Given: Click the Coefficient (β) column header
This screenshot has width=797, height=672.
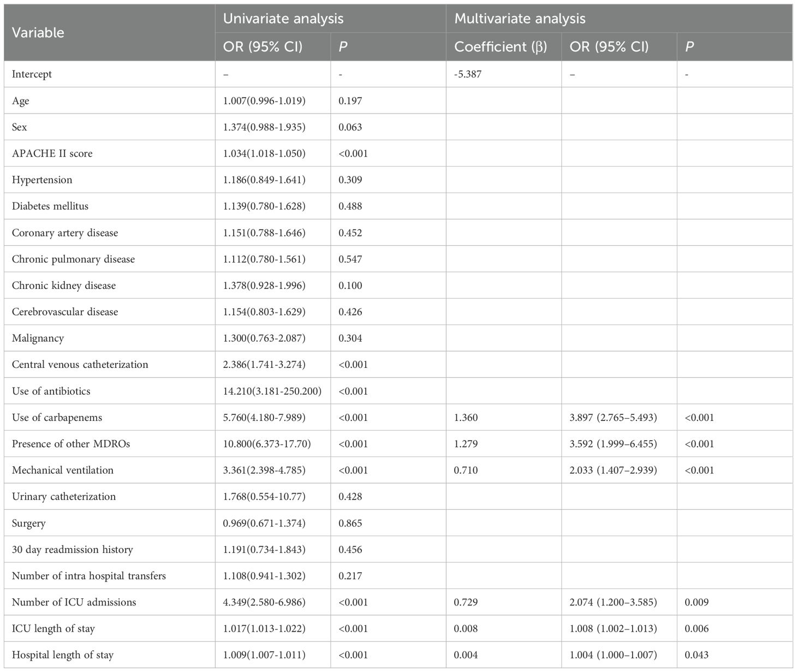Looking at the screenshot, I should click(x=500, y=47).
